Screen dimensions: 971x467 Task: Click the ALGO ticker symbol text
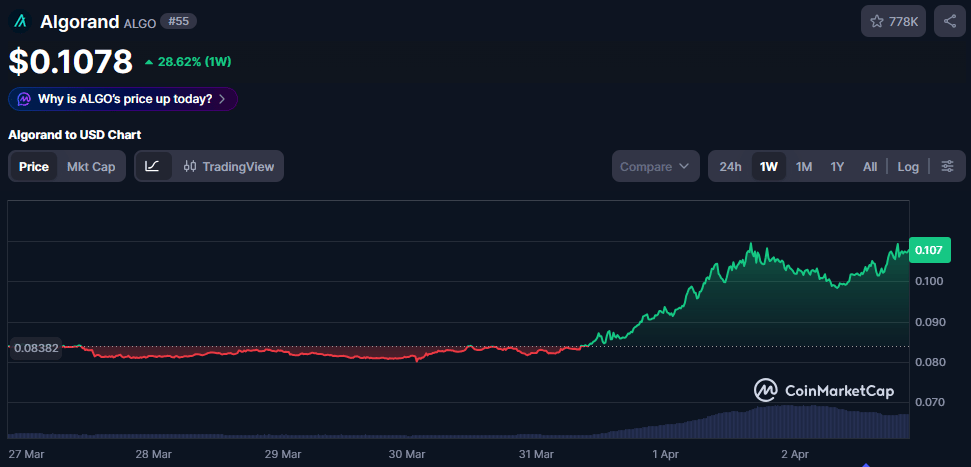139,24
